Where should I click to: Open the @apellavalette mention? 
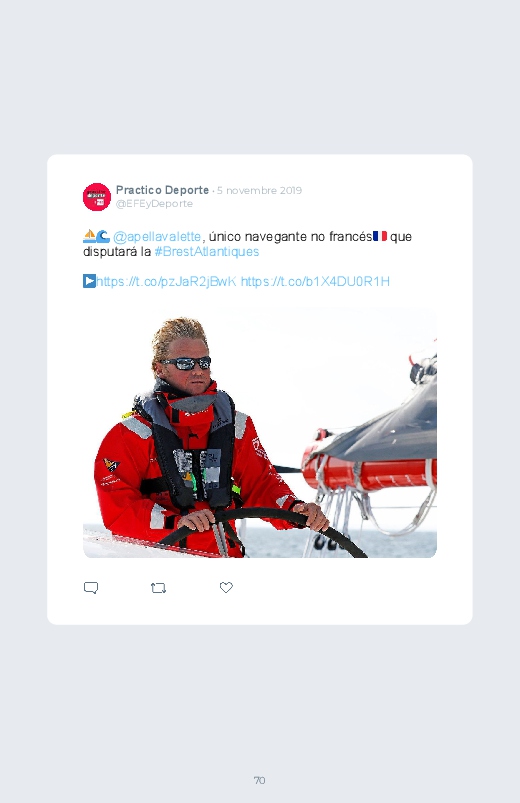point(157,237)
